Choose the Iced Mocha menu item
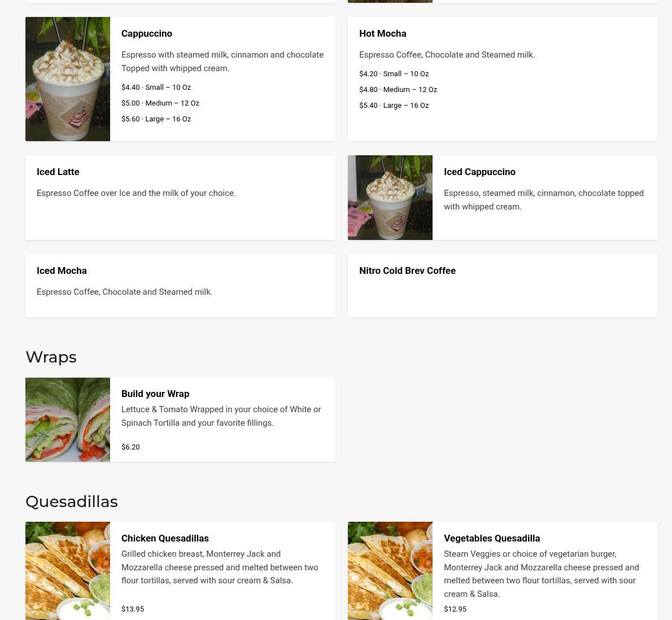Screen dimensions: 672x620 [62, 271]
